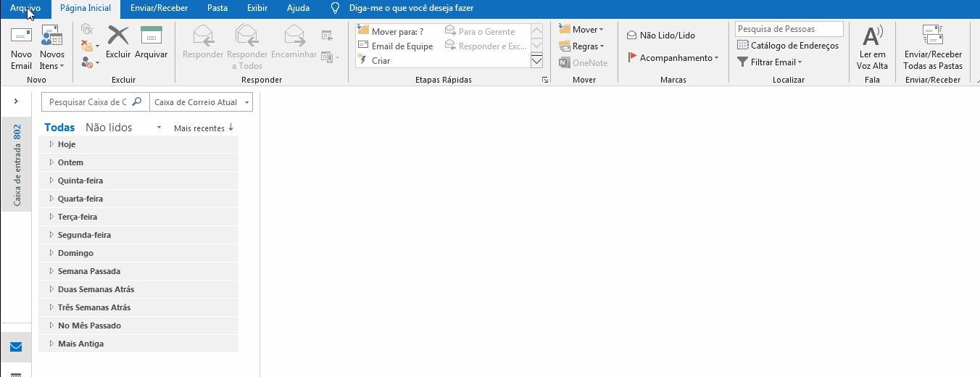Switch to the Pasta tab
The height and width of the screenshot is (377, 980).
pos(217,9)
